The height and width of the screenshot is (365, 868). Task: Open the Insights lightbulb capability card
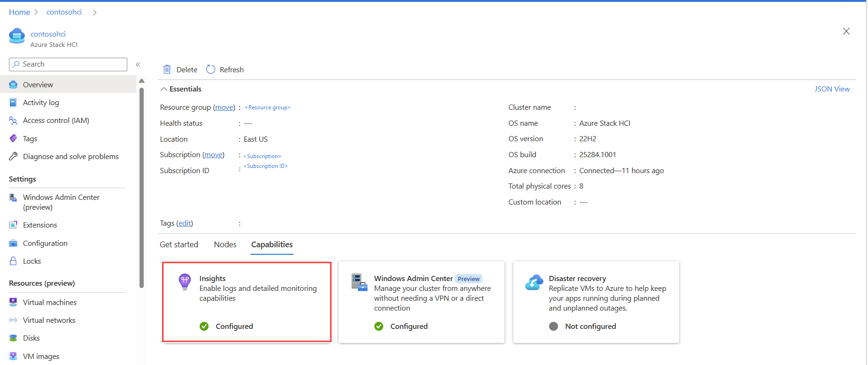tap(247, 302)
